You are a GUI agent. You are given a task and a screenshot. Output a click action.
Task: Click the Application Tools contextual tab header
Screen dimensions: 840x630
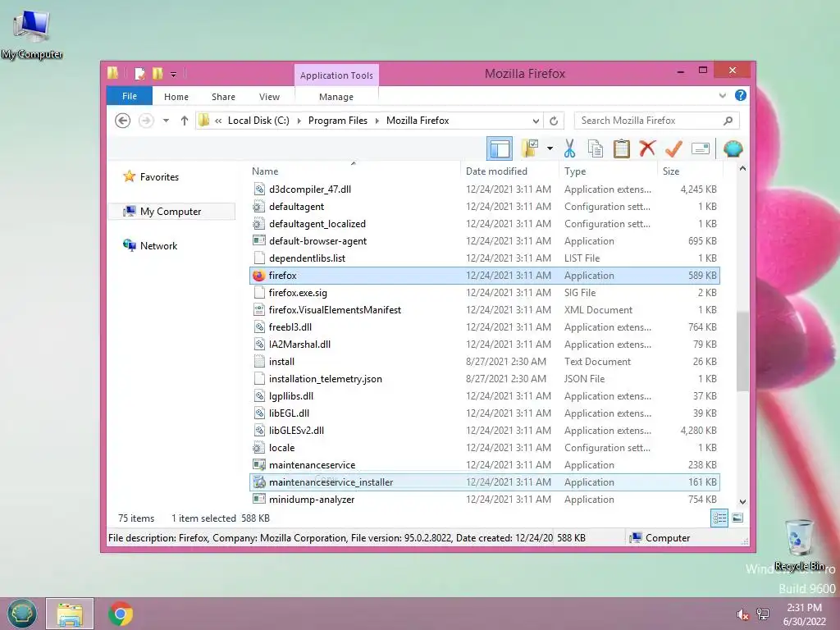[x=336, y=75]
